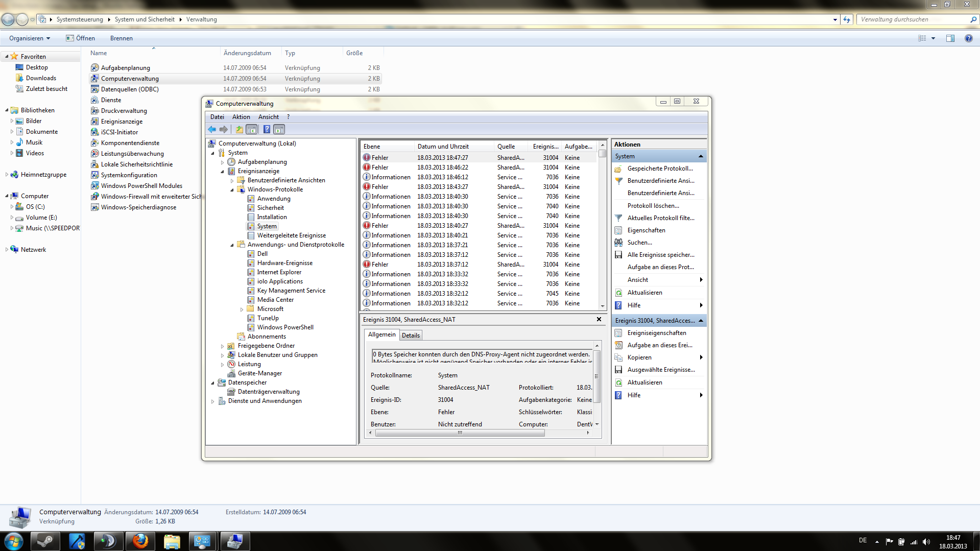Toggle the Explorer preview pane button
The height and width of the screenshot is (551, 980).
pyautogui.click(x=950, y=38)
